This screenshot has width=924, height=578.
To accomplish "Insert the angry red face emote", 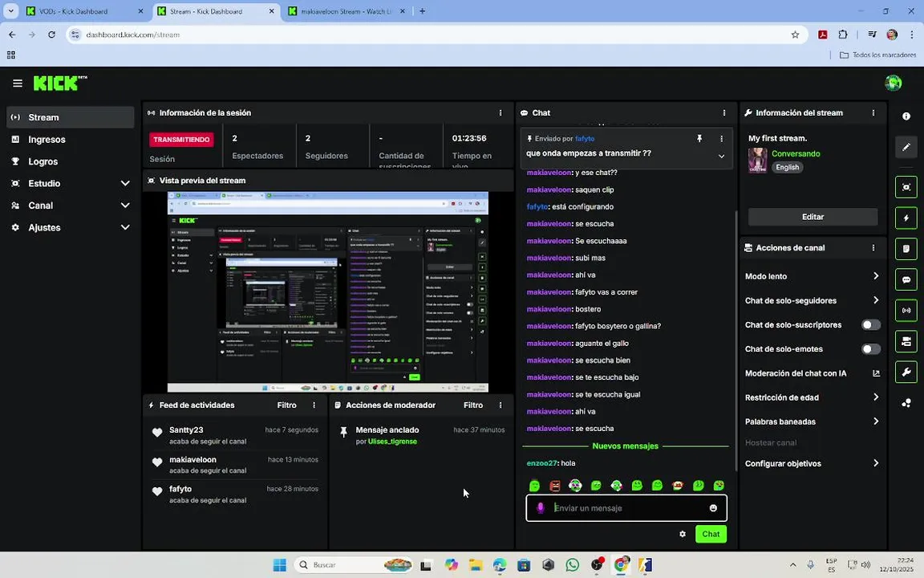I will [555, 486].
